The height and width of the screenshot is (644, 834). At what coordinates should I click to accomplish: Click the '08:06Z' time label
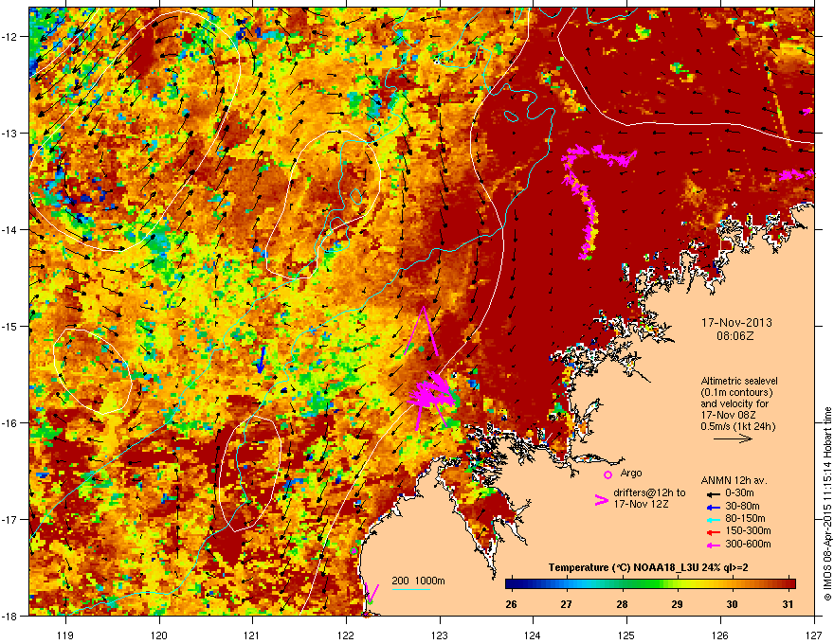735,336
